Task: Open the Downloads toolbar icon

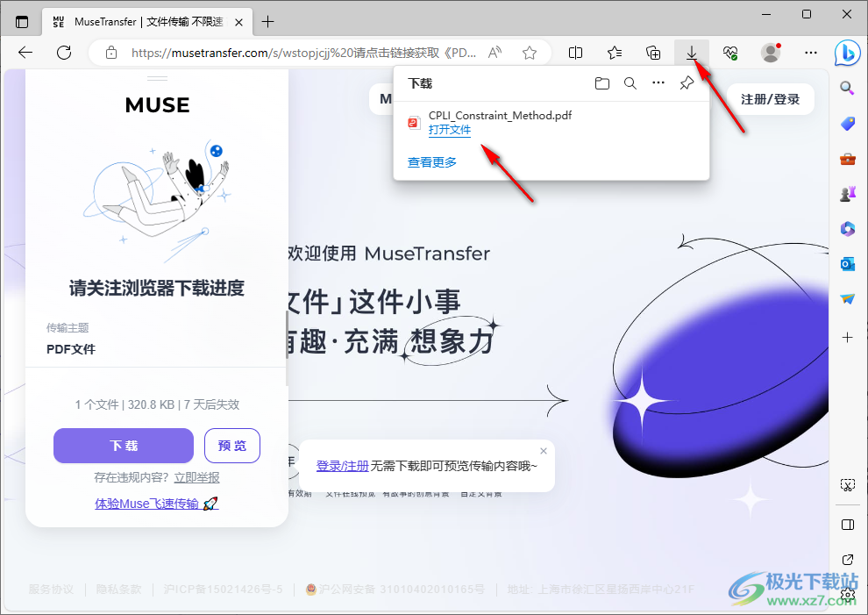Action: pyautogui.click(x=692, y=53)
